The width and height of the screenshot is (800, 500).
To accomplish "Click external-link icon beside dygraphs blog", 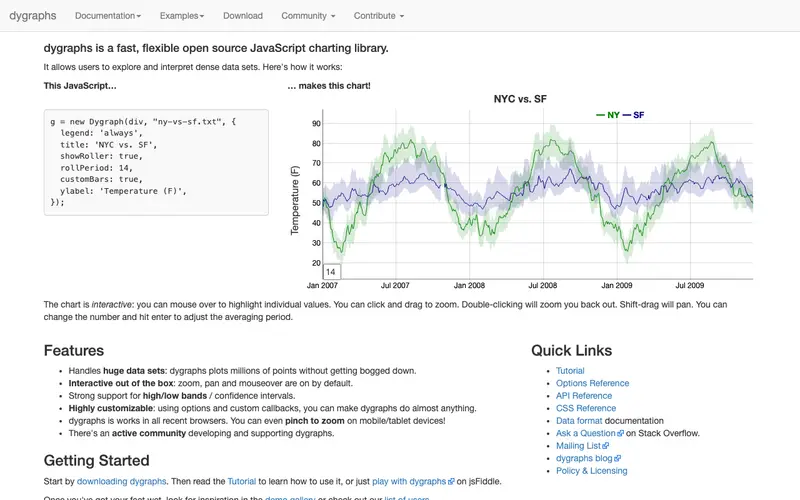I will coord(617,458).
